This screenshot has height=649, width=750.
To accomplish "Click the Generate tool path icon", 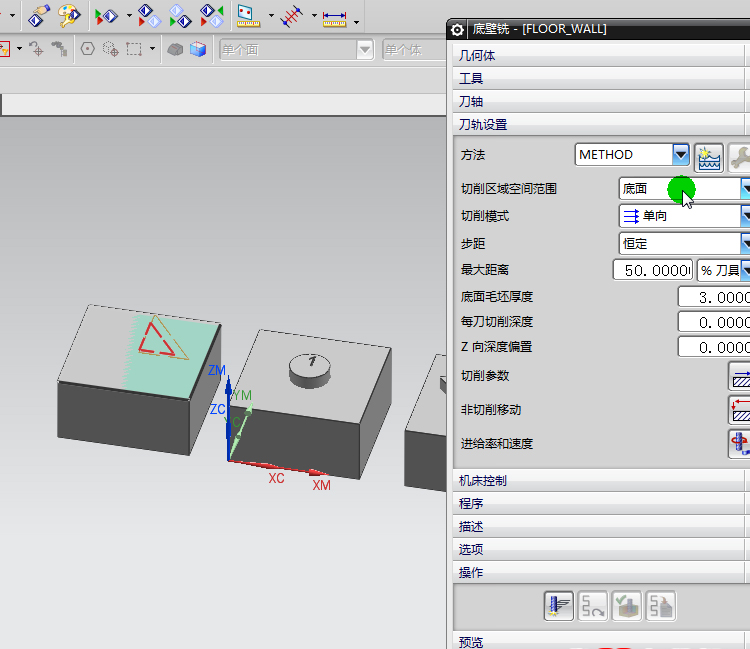I will pos(559,605).
